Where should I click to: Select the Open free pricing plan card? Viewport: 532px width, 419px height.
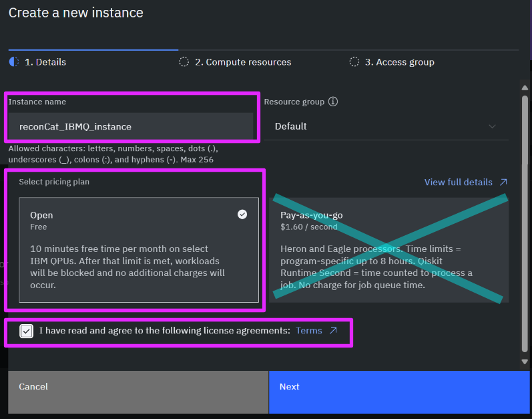coord(139,250)
